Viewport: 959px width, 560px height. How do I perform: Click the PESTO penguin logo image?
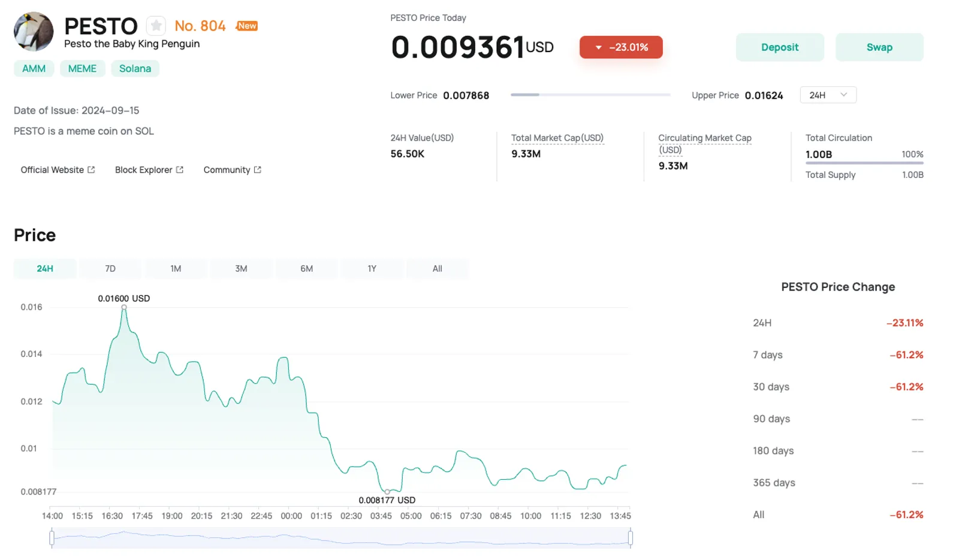click(x=34, y=31)
